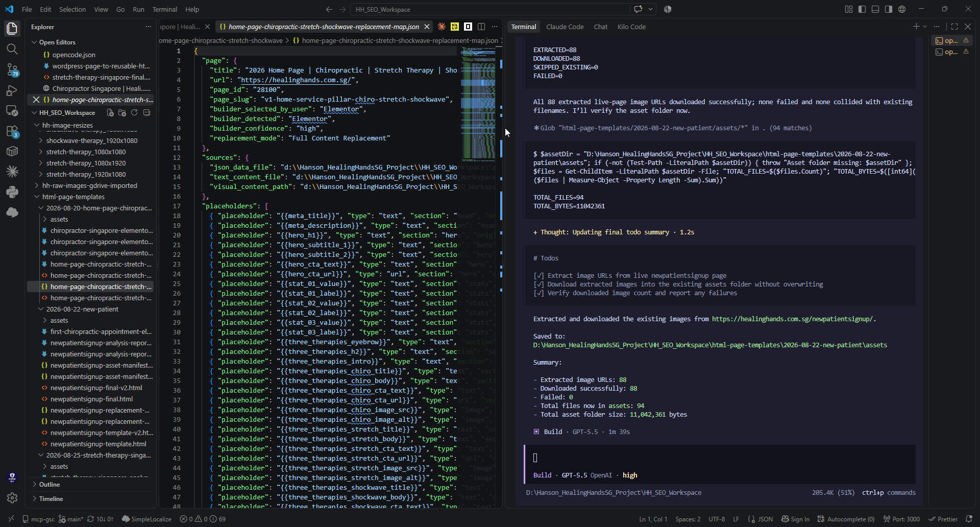Switch to the Chat panel tab
Image resolution: width=980 pixels, height=527 pixels.
(x=600, y=27)
